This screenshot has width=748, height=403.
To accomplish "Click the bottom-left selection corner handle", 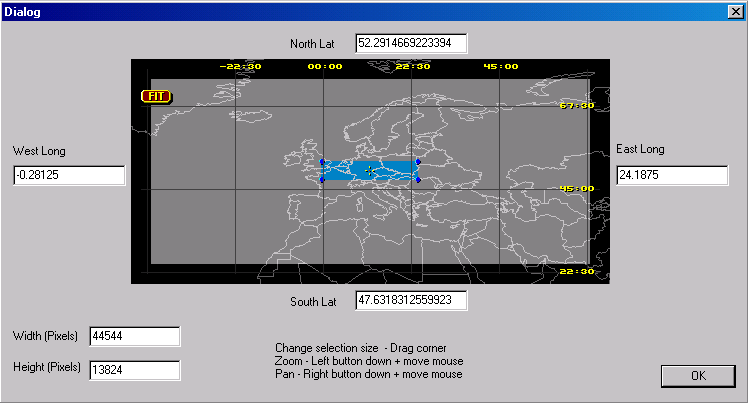I will (x=322, y=180).
